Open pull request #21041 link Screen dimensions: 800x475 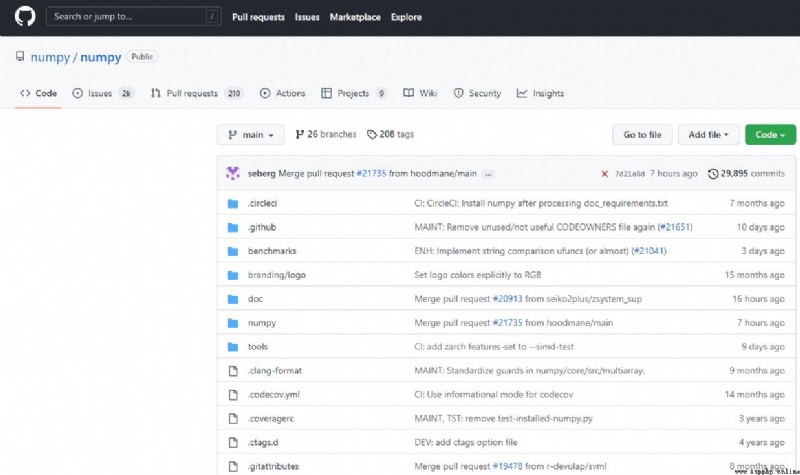coord(649,251)
